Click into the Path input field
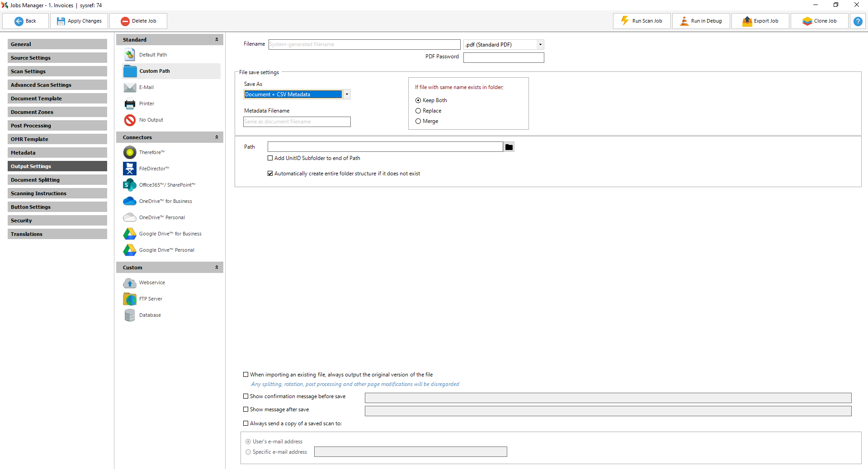The height and width of the screenshot is (470, 868). click(x=385, y=147)
